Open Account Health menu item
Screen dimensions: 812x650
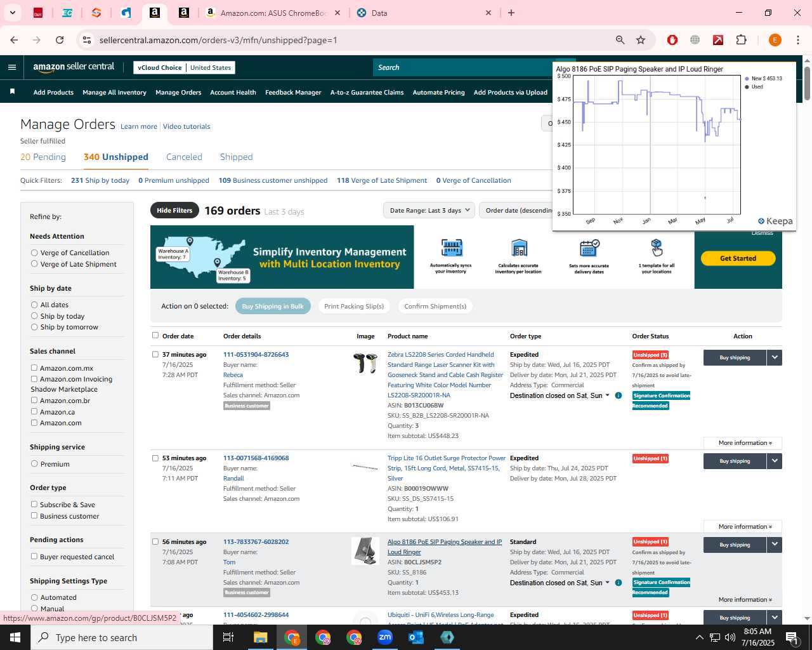(233, 92)
